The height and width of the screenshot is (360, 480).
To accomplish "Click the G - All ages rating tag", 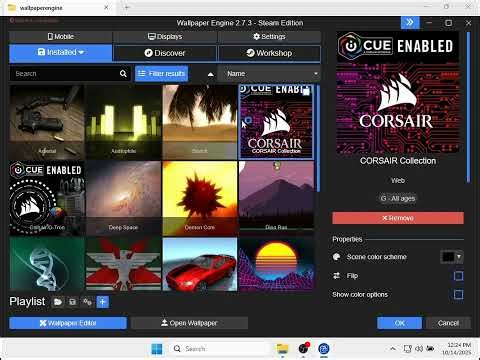I will 398,199.
